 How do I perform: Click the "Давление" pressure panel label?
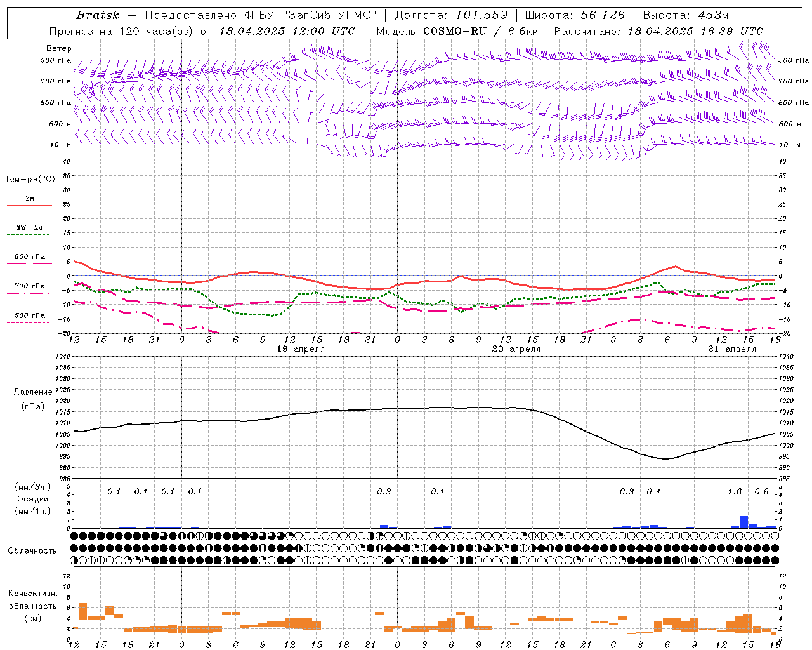tap(33, 392)
